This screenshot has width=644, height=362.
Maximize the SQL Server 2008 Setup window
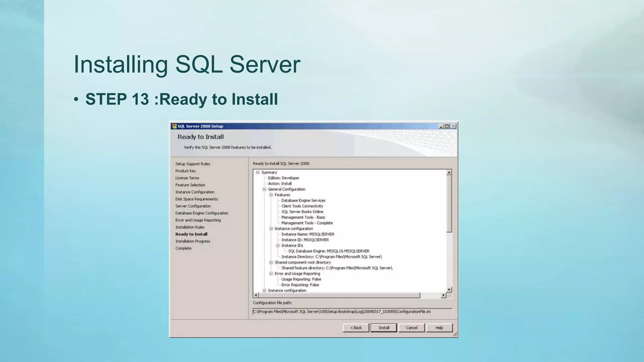pos(447,126)
